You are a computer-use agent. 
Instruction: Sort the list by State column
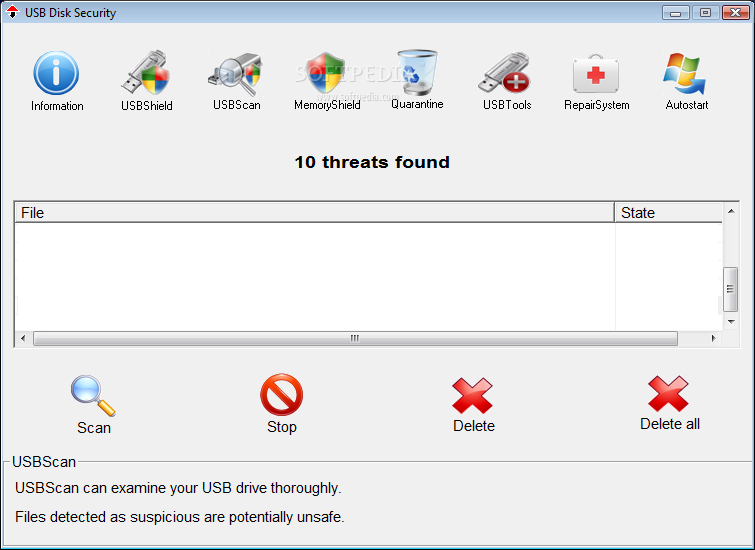(x=668, y=212)
